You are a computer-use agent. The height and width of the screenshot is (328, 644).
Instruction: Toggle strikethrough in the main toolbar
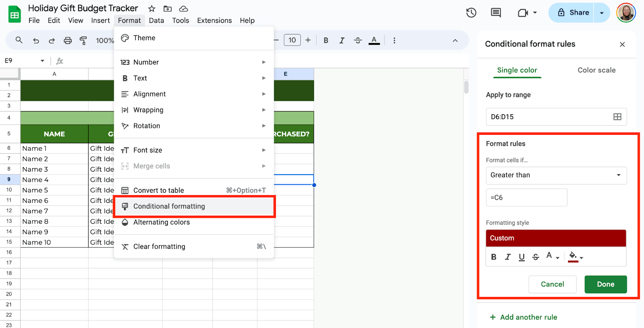click(x=357, y=40)
